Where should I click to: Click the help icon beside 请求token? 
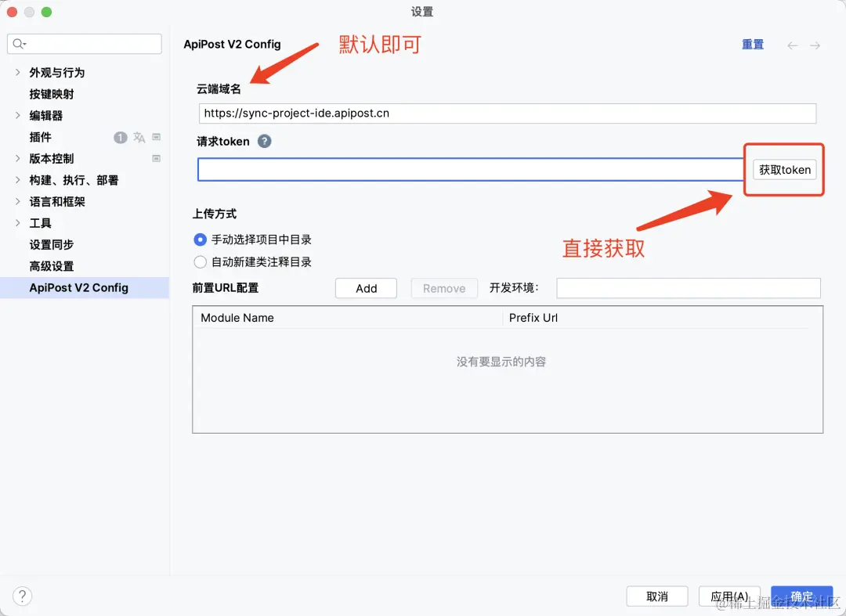point(265,141)
